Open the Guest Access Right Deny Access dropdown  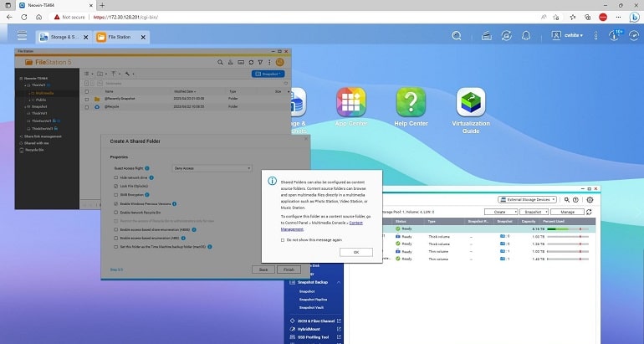212,168
